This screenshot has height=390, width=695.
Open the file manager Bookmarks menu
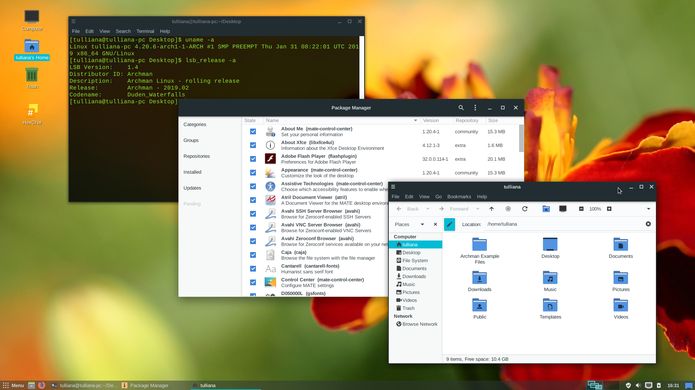459,196
